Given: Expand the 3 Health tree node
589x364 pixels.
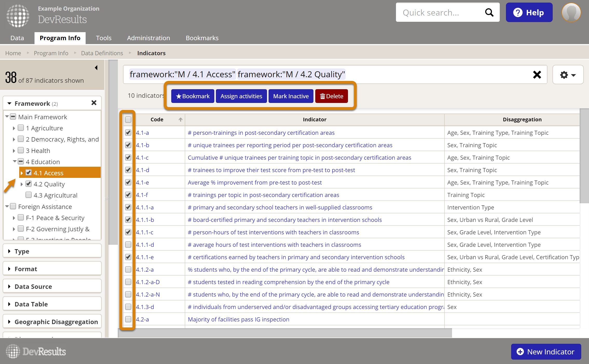Looking at the screenshot, I should click(x=14, y=151).
